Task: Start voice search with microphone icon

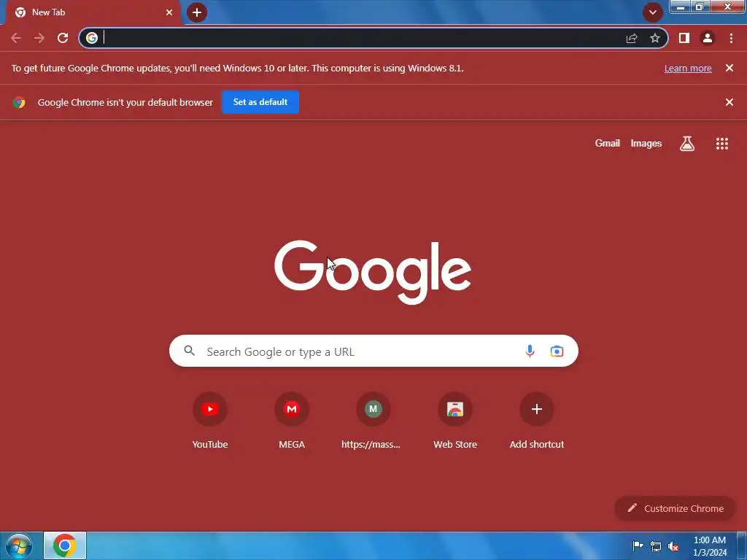Action: [x=530, y=351]
